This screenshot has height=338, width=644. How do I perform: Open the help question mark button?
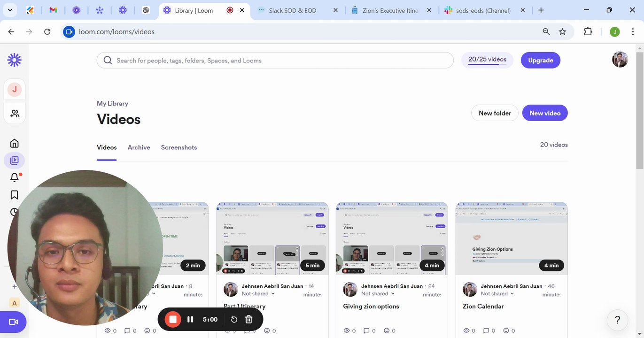pyautogui.click(x=617, y=320)
